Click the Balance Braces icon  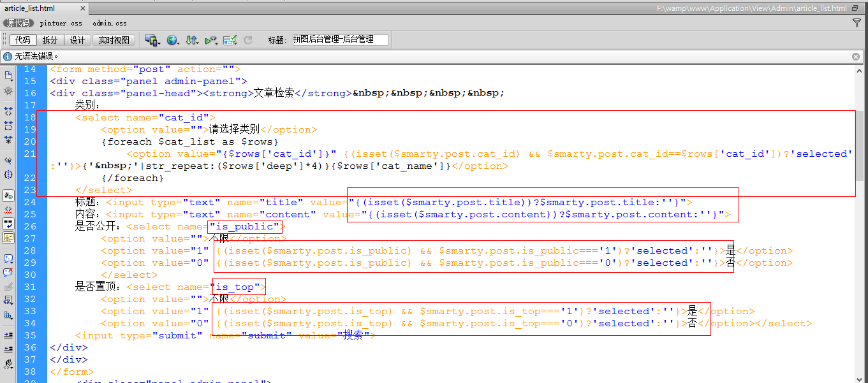tap(8, 174)
